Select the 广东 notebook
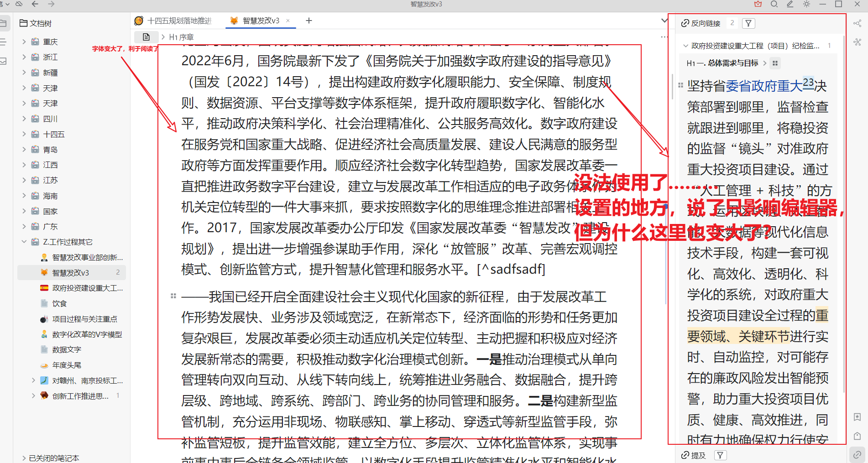 (50, 226)
